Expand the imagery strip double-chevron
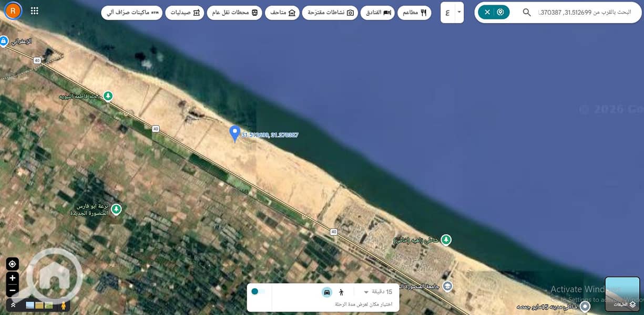Screen dimensions: 644x315 [x=13, y=304]
